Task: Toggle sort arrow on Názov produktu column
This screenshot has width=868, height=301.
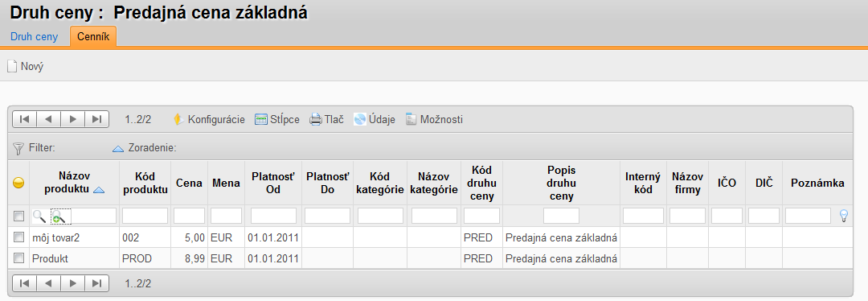Action: tap(99, 190)
